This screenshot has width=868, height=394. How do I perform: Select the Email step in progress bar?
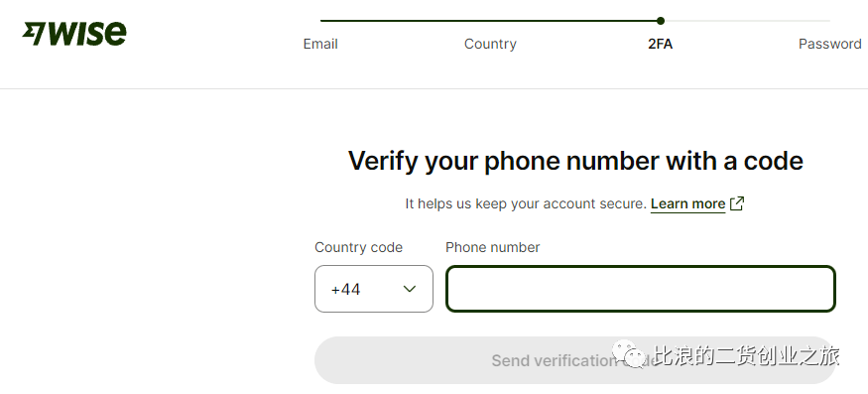coord(320,44)
